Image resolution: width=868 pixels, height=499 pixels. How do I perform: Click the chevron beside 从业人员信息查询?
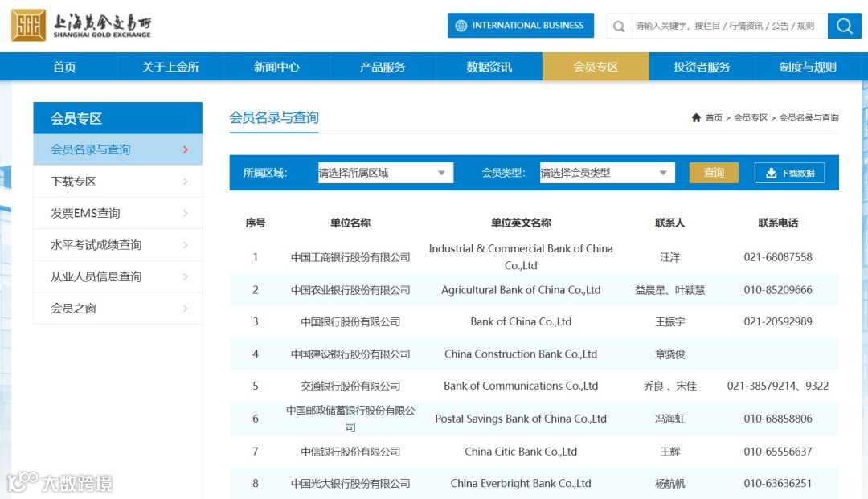[x=186, y=276]
